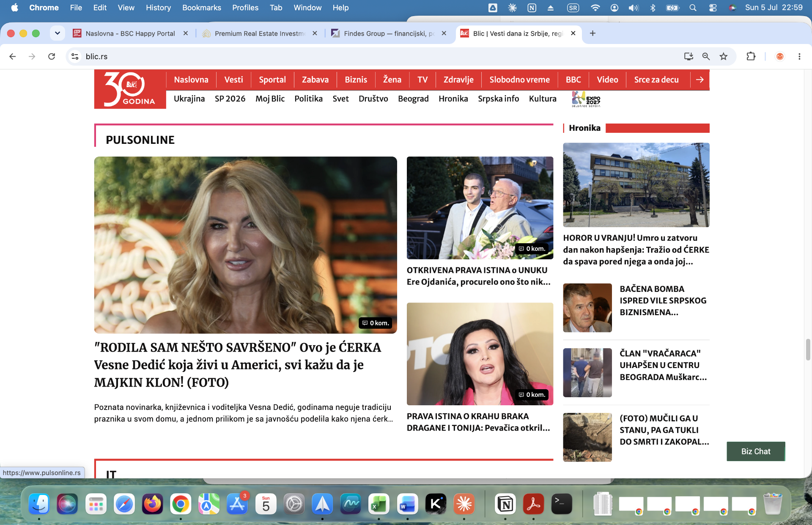Click the Blic 30 Godina logo
The image size is (812, 525).
(x=130, y=89)
